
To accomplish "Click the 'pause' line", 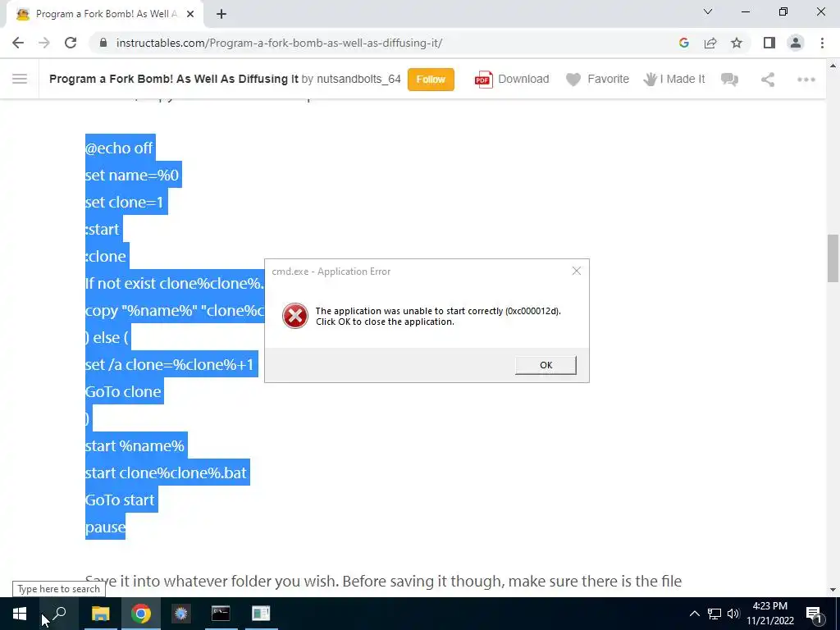I will 105,527.
